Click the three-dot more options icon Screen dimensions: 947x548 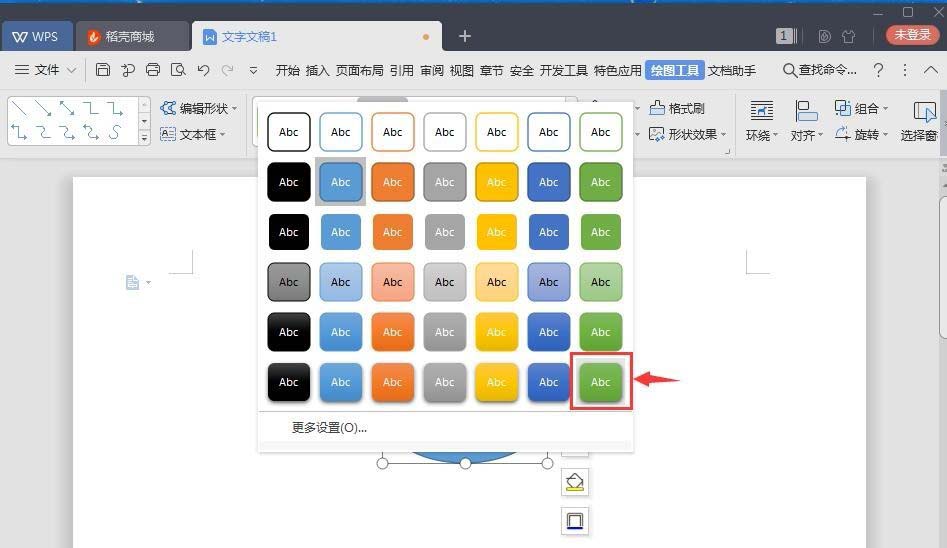[x=905, y=70]
